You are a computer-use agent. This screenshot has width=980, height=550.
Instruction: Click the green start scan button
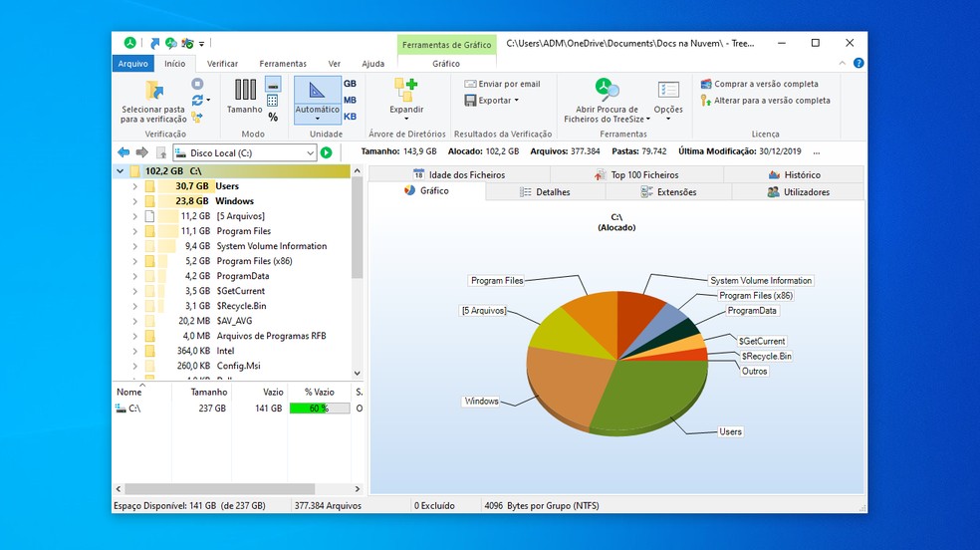coord(326,152)
